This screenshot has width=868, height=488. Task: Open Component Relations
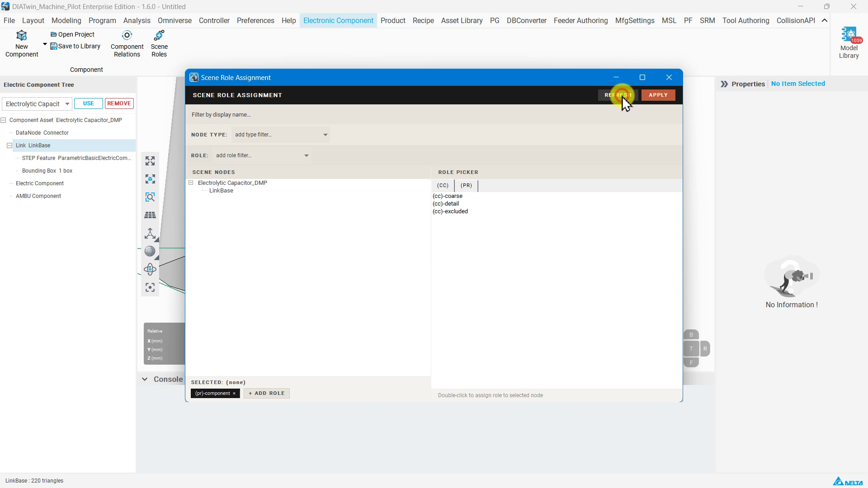(x=127, y=44)
